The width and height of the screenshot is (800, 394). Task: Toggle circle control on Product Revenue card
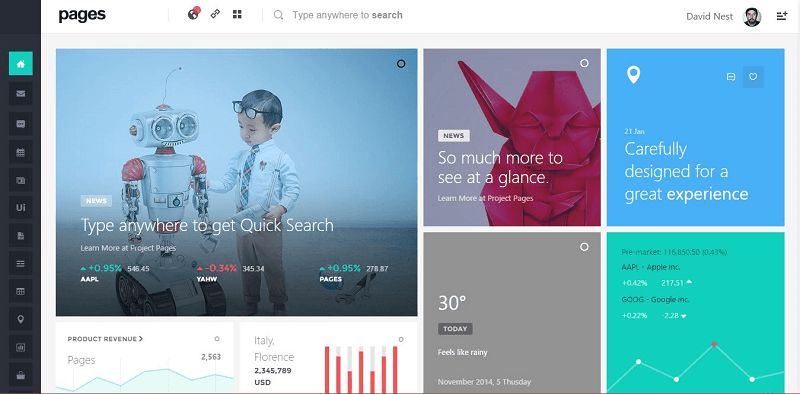pos(217,339)
